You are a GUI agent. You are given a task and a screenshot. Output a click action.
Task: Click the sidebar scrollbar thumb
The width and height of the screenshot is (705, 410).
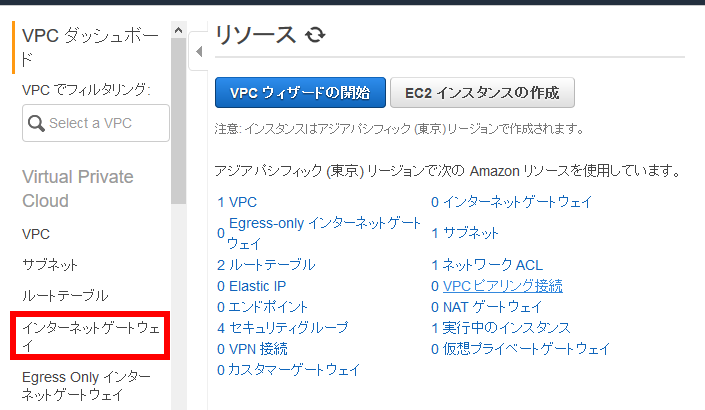(x=178, y=121)
